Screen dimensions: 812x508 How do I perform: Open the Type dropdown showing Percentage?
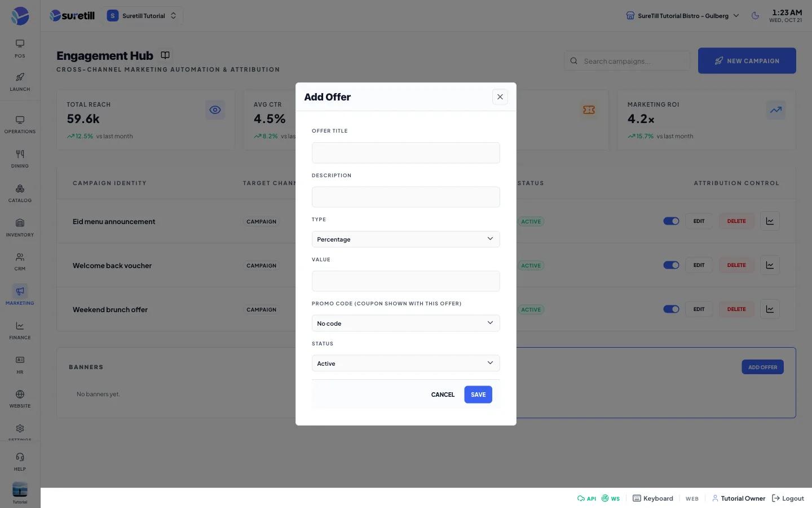click(x=406, y=239)
